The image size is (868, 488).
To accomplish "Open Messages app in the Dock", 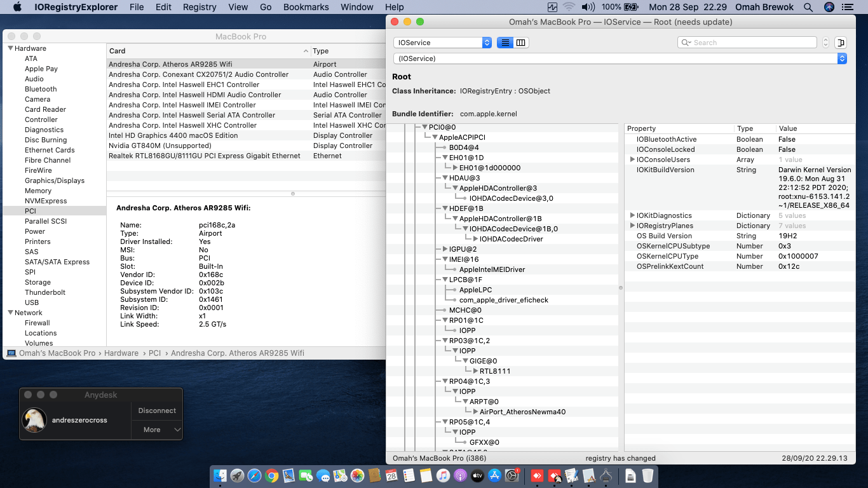I will [x=323, y=475].
